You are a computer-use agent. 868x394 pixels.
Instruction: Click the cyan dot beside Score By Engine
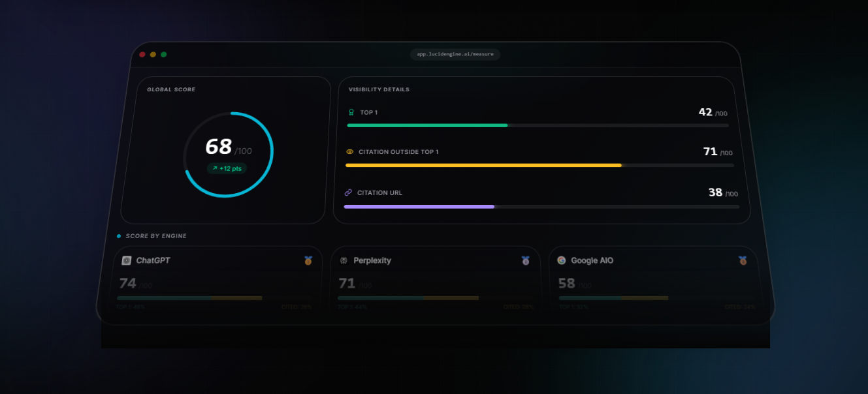[x=119, y=236]
